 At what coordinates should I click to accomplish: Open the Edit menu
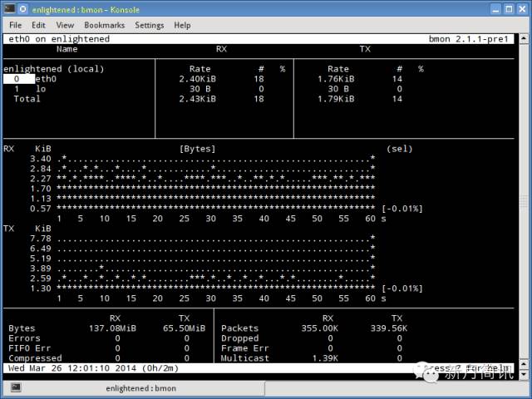point(38,25)
